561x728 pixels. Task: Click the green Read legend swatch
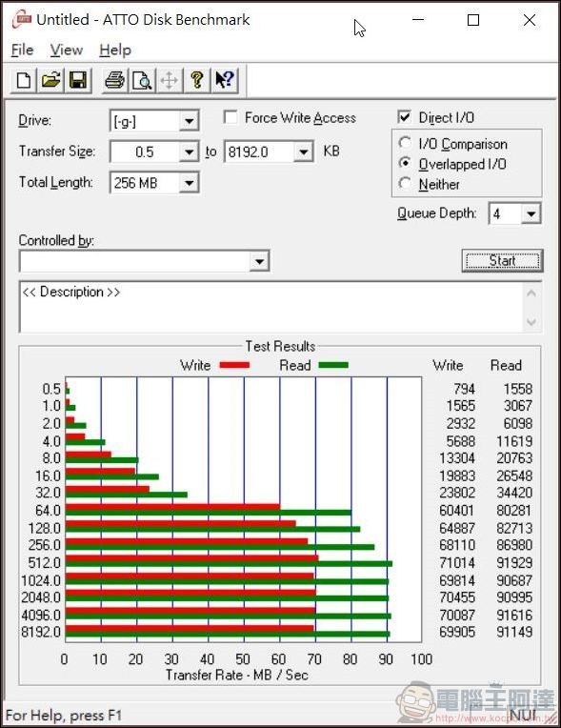(x=333, y=365)
